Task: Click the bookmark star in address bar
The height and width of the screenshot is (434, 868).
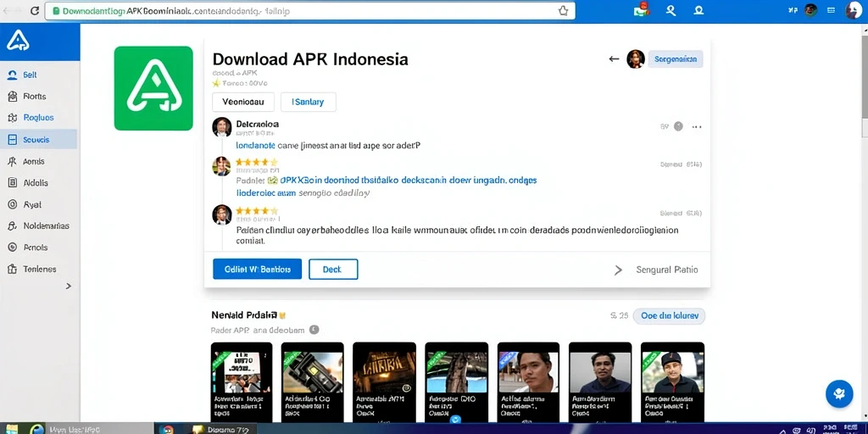Action: point(563,10)
